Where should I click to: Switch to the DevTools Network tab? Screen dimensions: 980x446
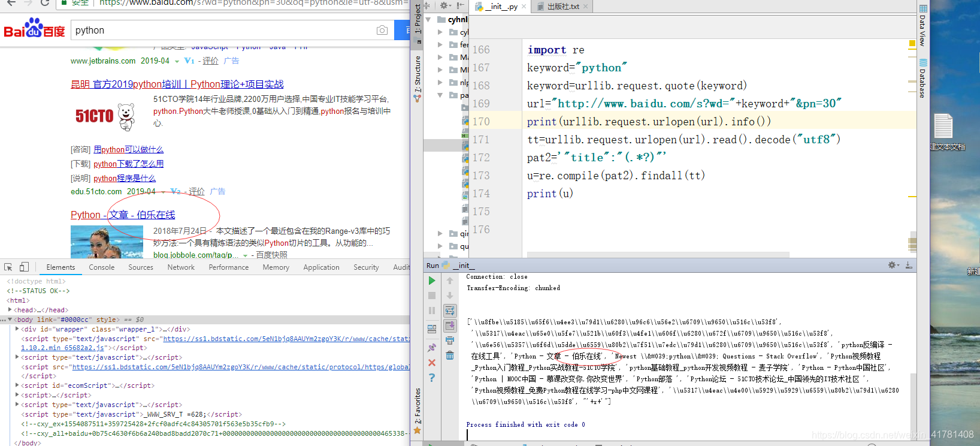click(x=181, y=267)
